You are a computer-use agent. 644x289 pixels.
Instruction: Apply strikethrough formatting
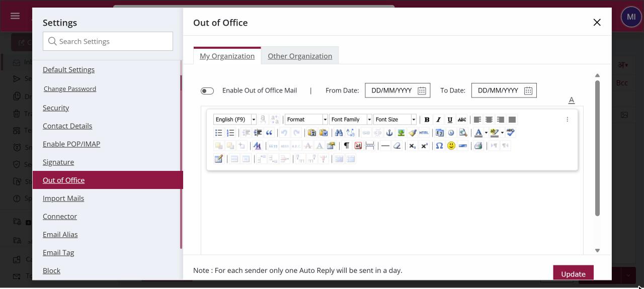click(x=461, y=120)
